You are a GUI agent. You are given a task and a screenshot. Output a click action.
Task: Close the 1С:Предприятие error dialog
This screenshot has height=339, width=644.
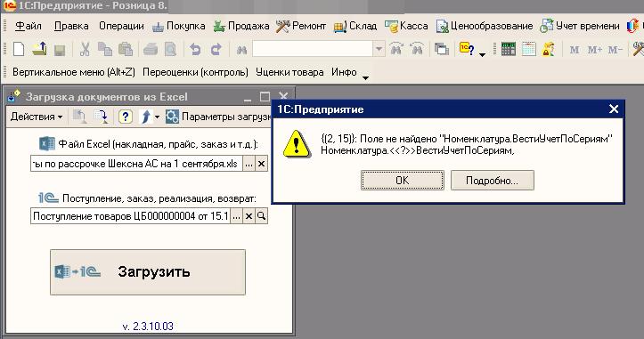pos(614,109)
